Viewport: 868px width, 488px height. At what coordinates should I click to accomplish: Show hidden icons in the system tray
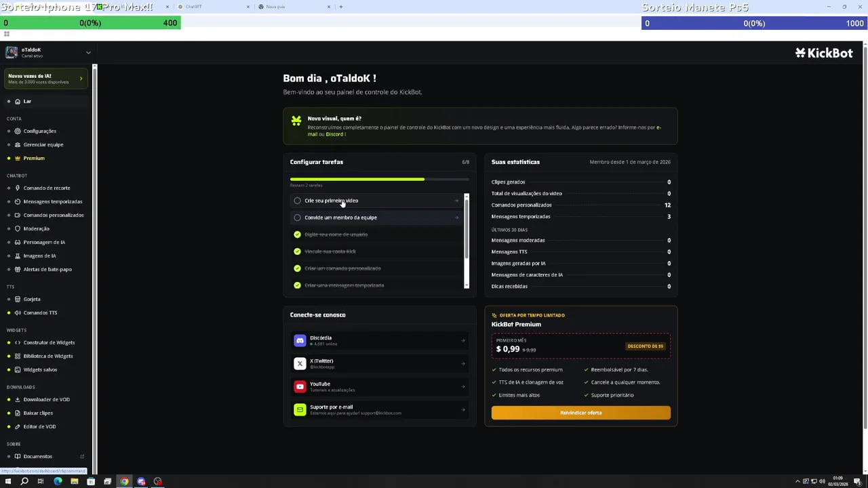[797, 481]
